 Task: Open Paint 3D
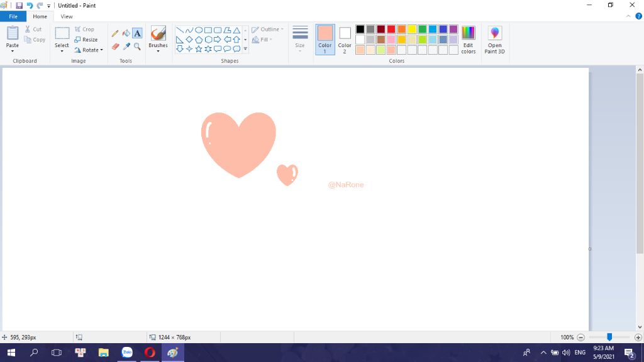tap(494, 40)
